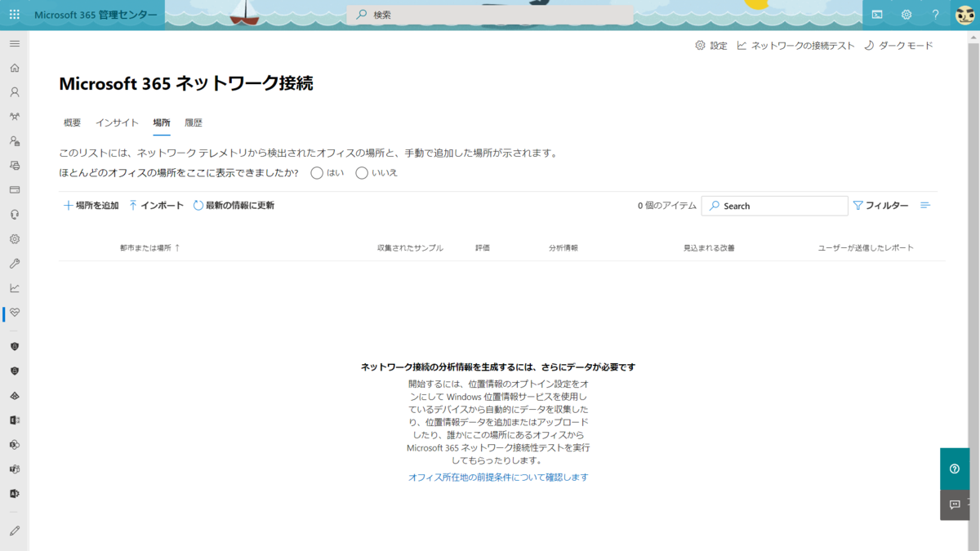The image size is (980, 551).
Task: Click ユーザーが送信したレポート column header
Action: click(x=866, y=247)
